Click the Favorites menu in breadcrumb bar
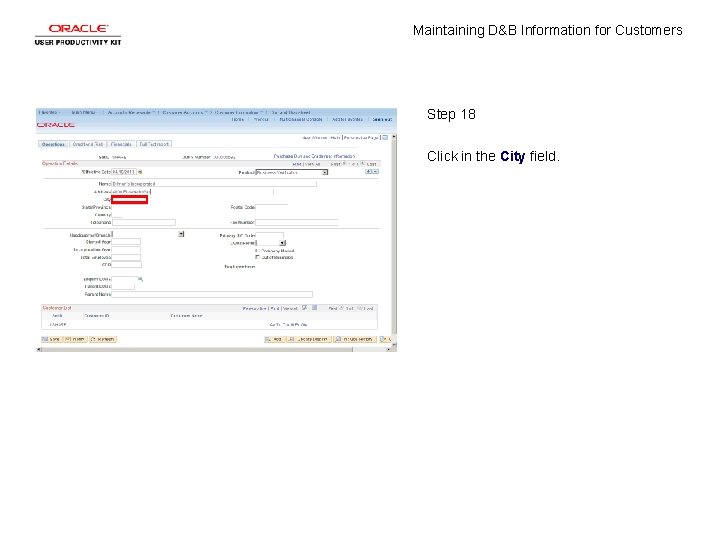The image size is (720, 540). pos(49,112)
